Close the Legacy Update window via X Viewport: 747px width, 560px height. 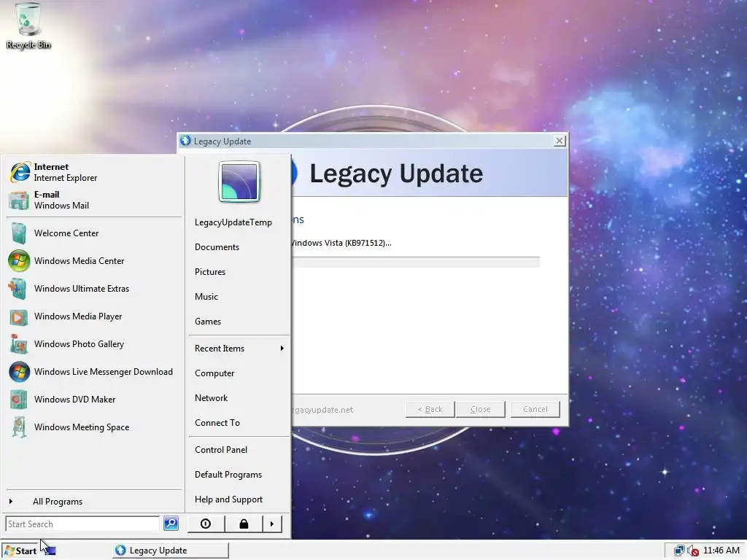tap(560, 141)
